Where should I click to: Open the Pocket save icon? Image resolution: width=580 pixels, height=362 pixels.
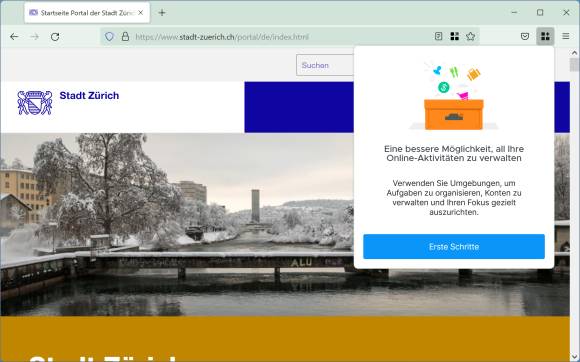(525, 36)
